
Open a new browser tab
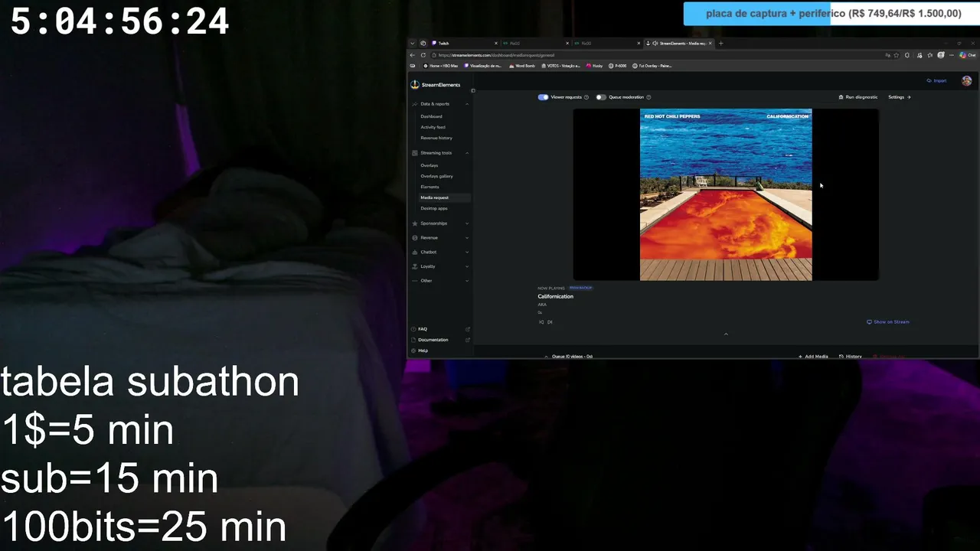pyautogui.click(x=720, y=43)
